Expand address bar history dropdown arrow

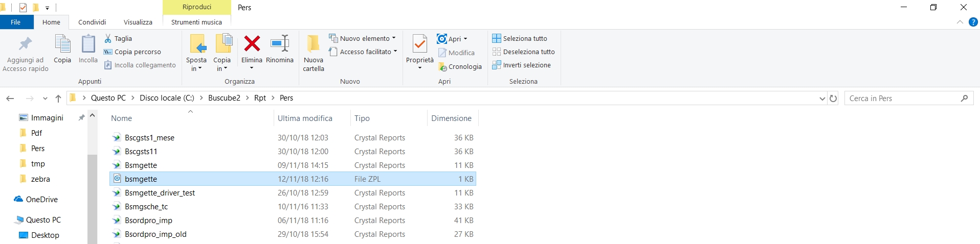click(x=822, y=99)
